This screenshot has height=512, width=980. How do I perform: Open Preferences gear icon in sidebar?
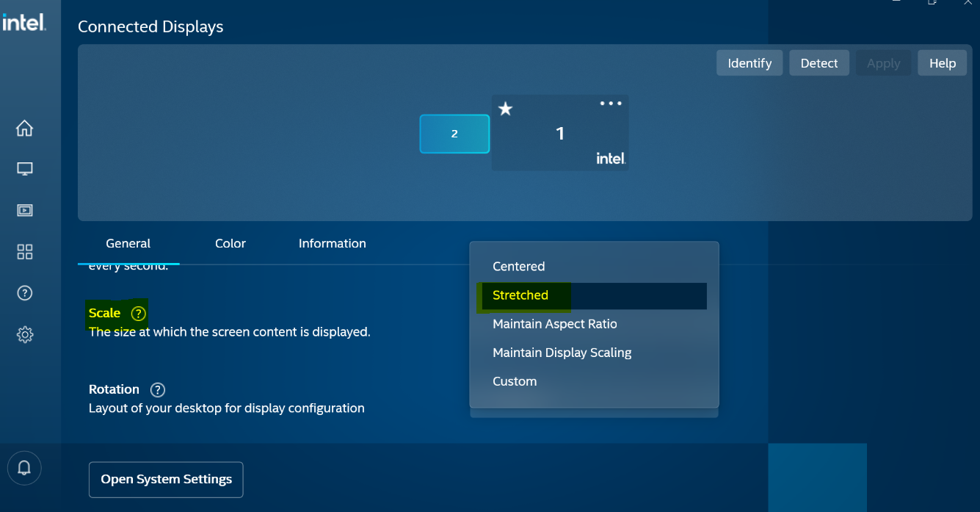click(24, 335)
